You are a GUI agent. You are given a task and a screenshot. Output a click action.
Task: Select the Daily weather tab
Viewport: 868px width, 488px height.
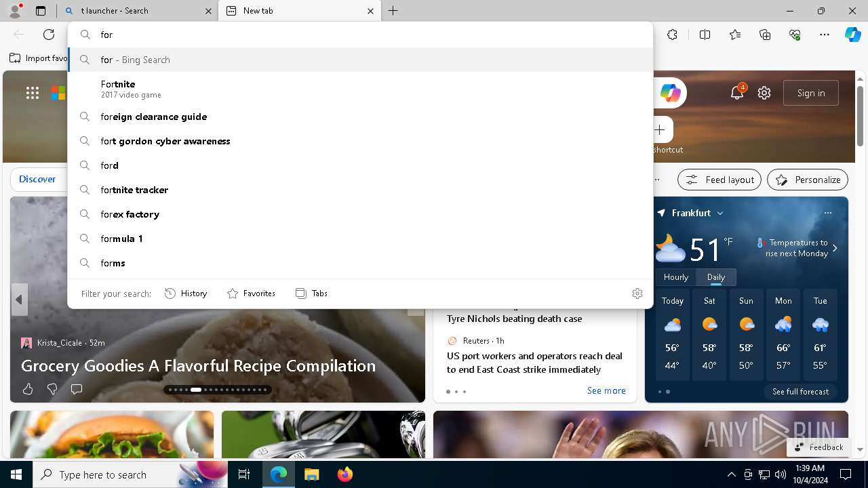click(x=716, y=277)
